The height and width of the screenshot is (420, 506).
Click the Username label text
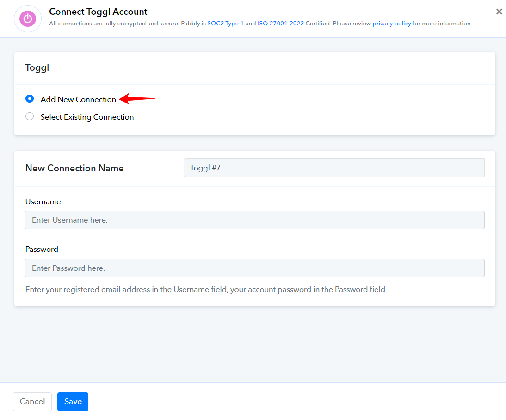tap(43, 202)
